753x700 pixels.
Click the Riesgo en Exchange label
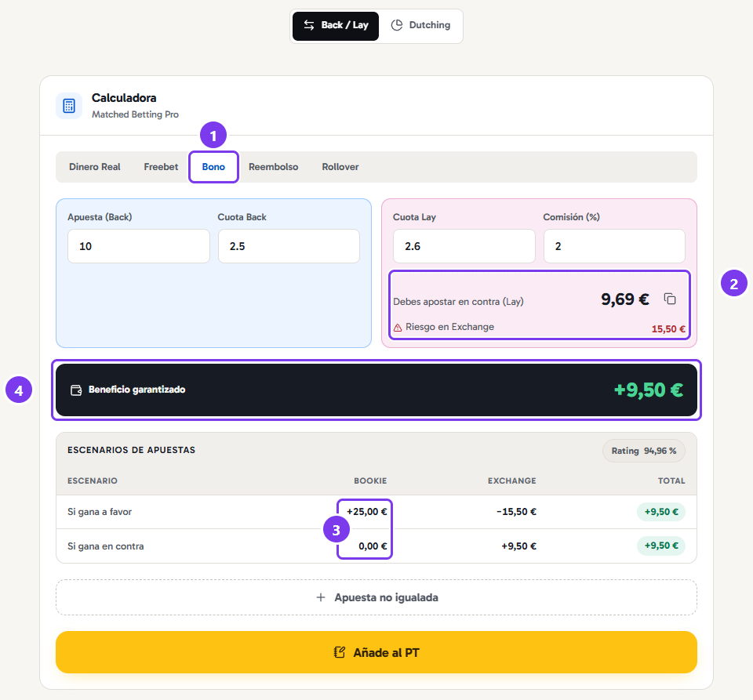click(x=449, y=327)
